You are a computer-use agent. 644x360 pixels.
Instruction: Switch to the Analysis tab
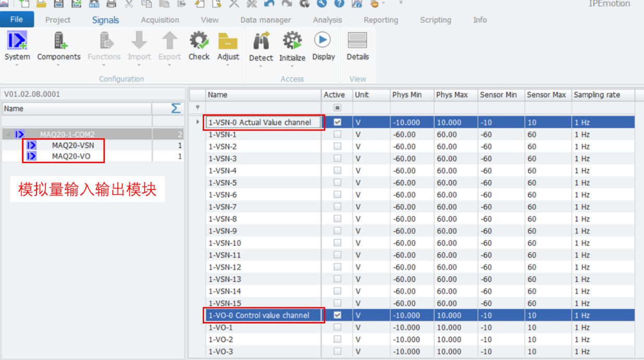point(328,20)
